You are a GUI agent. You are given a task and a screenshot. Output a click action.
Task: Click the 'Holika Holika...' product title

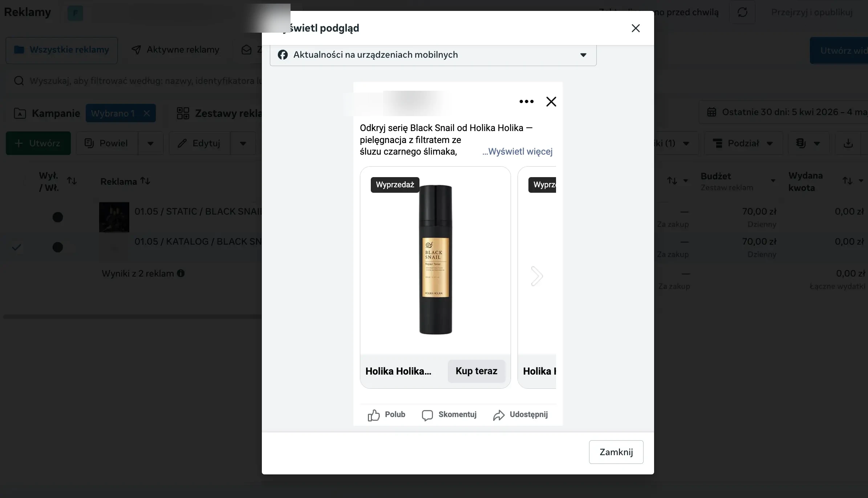click(398, 371)
